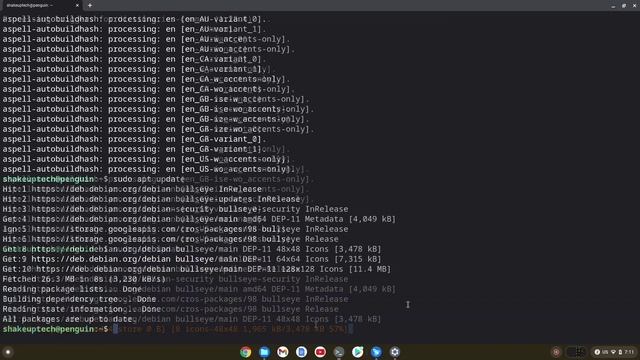
Task: Click the terminal prompt cursor on last line
Action: click(x=116, y=329)
